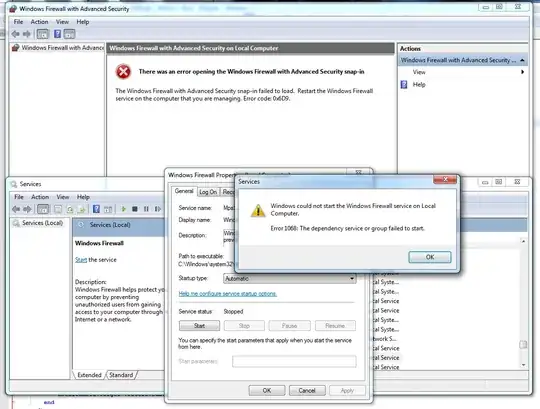Click Windows Firewall with Advanced Security actions header

[463, 60]
